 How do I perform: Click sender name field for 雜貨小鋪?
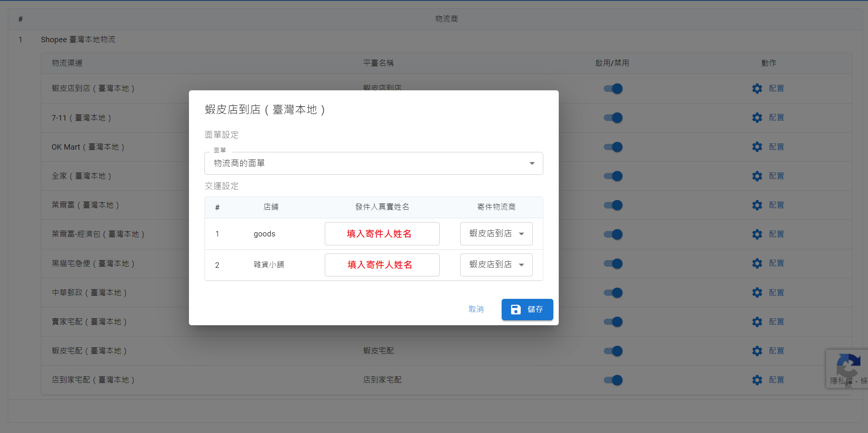click(382, 265)
